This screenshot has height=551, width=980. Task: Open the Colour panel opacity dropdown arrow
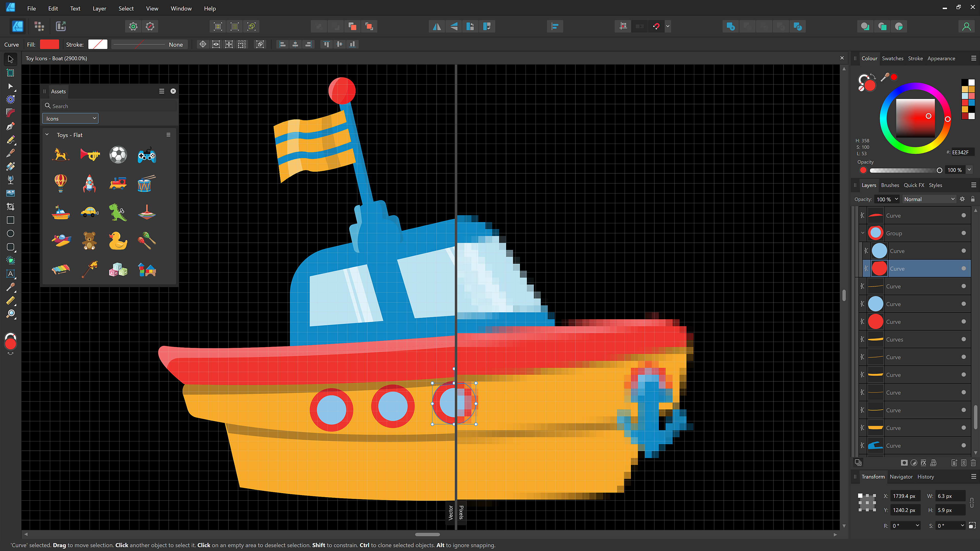pyautogui.click(x=969, y=170)
